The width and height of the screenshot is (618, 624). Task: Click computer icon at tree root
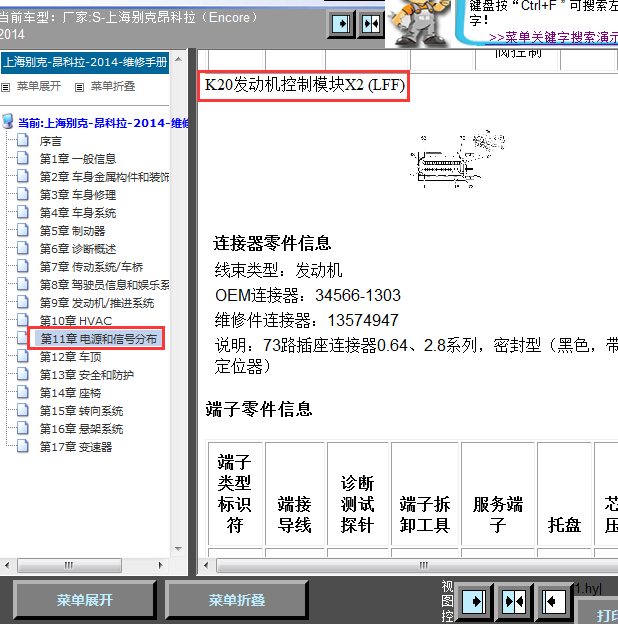(8, 122)
